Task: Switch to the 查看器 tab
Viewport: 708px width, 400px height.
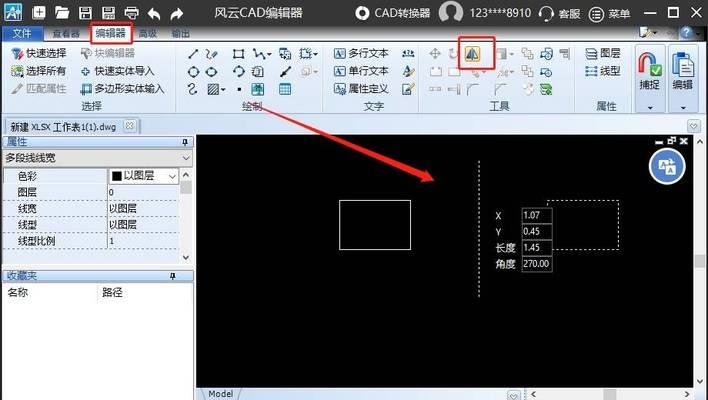Action: click(x=66, y=33)
